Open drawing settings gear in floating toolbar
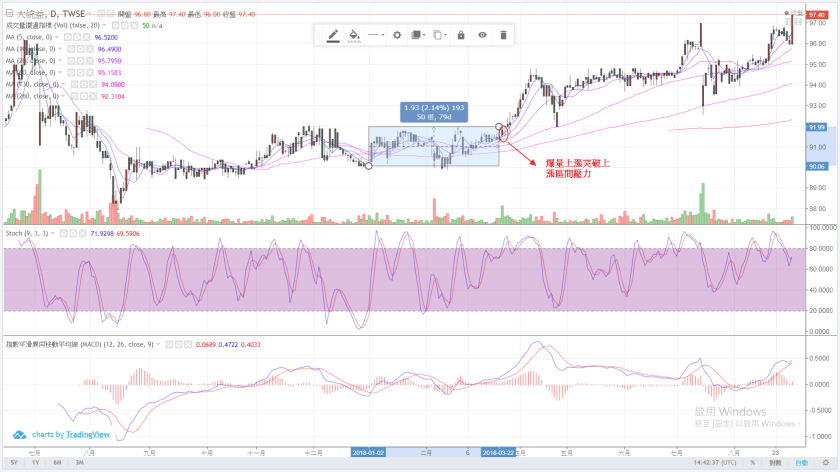This screenshot has width=840, height=472. point(397,35)
